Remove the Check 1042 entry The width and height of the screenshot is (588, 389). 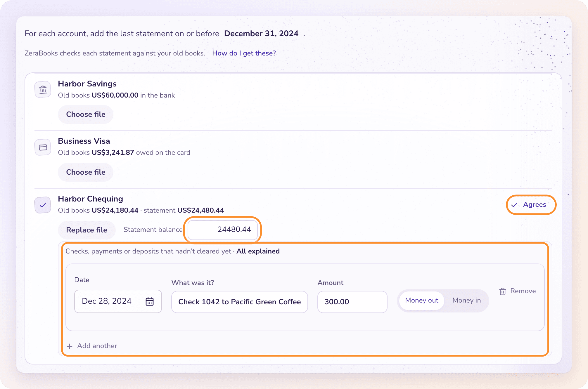point(518,291)
